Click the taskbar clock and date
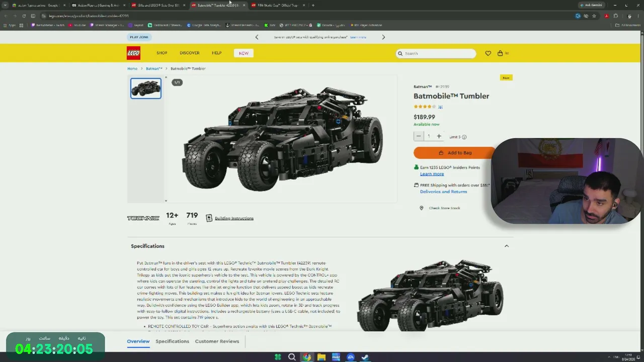644x362 pixels. point(628,357)
